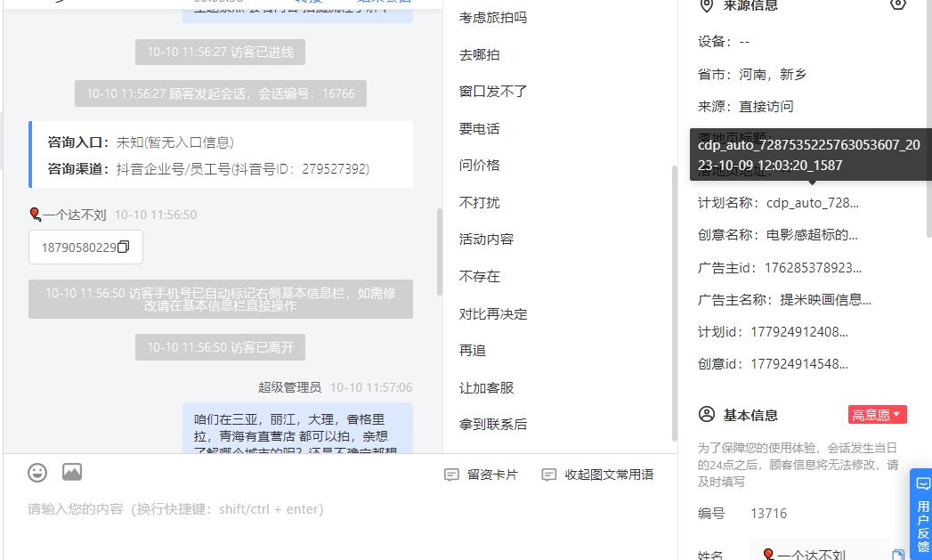Choose the 活动内容 quick reply
Viewport: 932px width, 560px height.
tap(486, 239)
